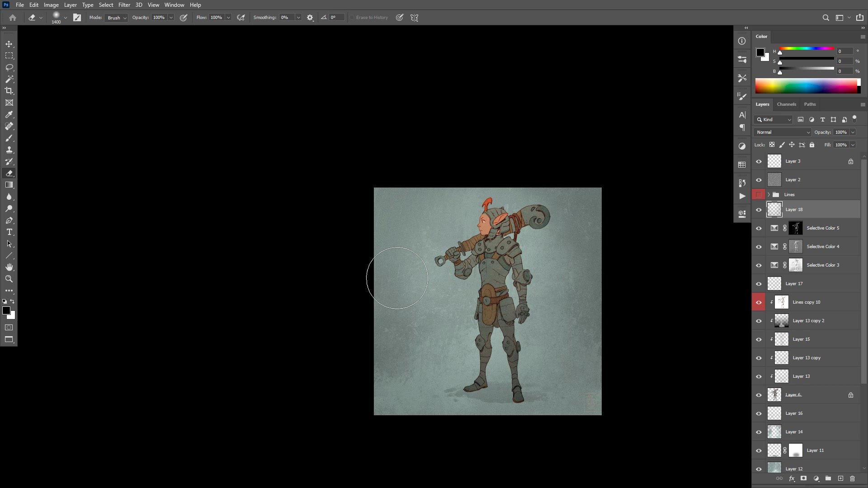
Task: Select the Zoom tool
Action: (9, 279)
